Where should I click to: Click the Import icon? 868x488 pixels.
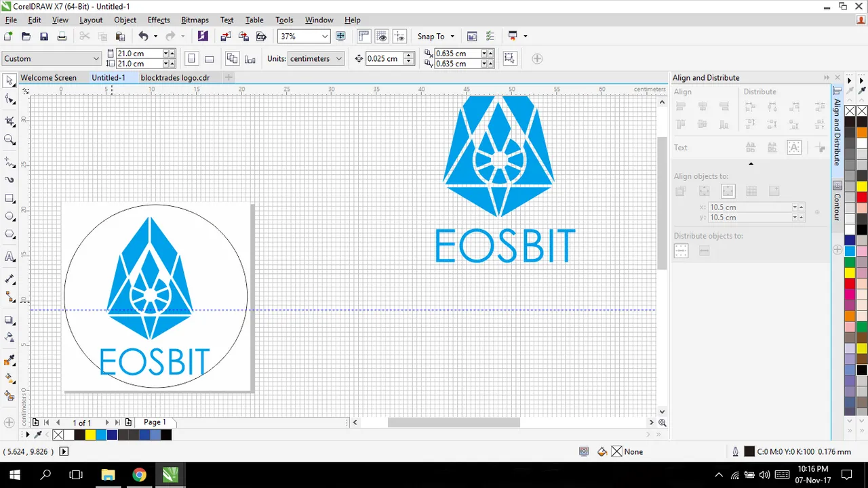tap(226, 37)
